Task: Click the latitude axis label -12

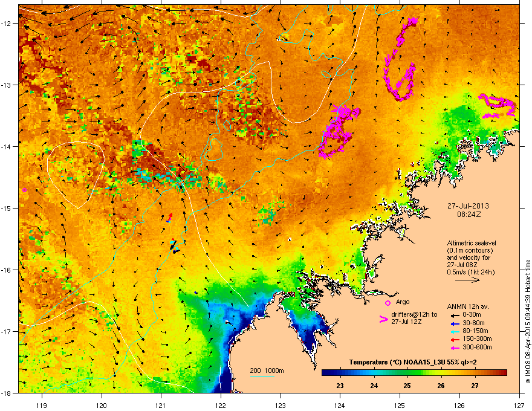Action: (7, 24)
